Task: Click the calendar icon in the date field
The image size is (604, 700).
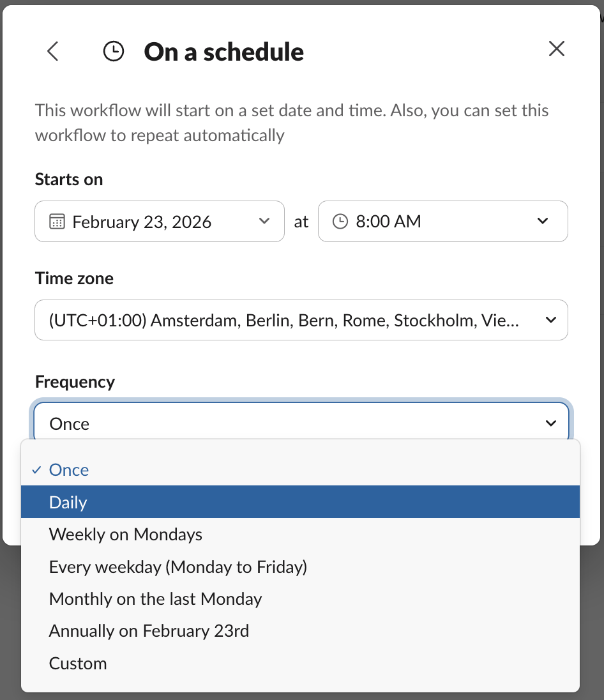Action: 57,222
